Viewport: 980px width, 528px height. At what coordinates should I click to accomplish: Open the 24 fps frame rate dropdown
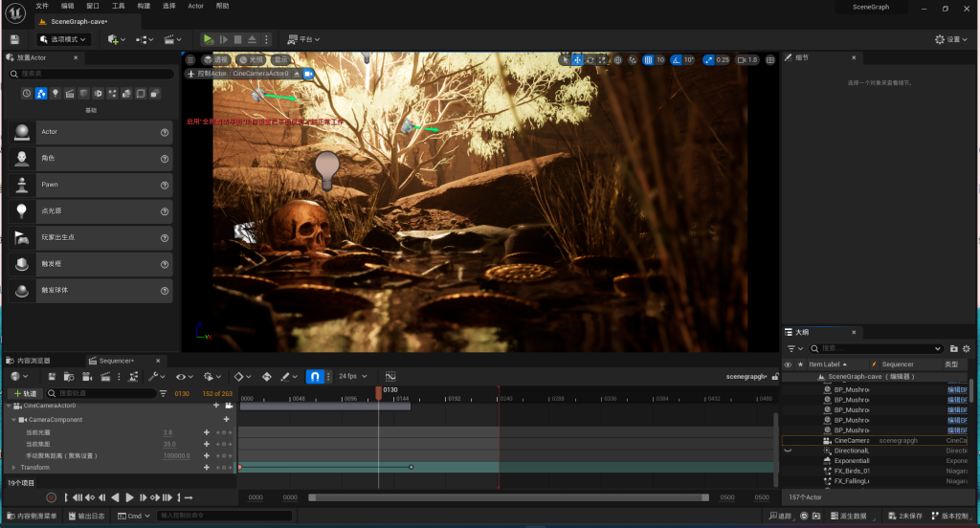[x=352, y=376]
